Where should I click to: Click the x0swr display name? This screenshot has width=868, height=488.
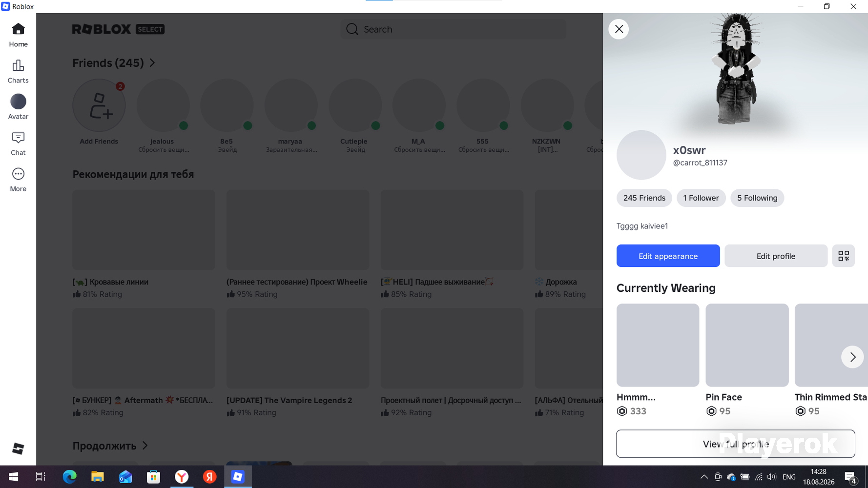[x=689, y=150]
